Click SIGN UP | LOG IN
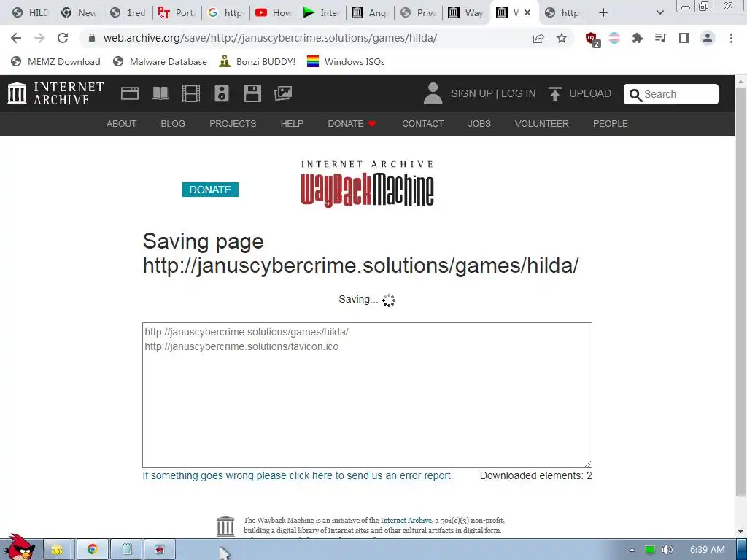 tap(493, 93)
